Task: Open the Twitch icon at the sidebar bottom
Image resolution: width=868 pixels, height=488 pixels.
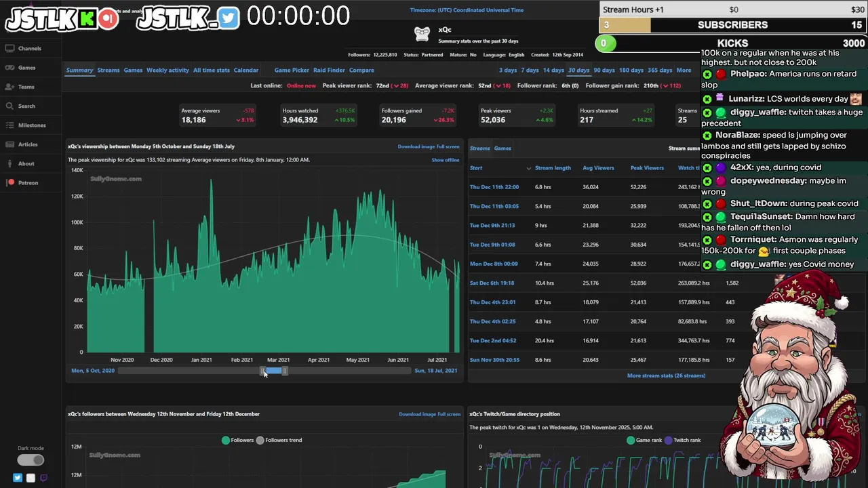Action: pos(43,478)
